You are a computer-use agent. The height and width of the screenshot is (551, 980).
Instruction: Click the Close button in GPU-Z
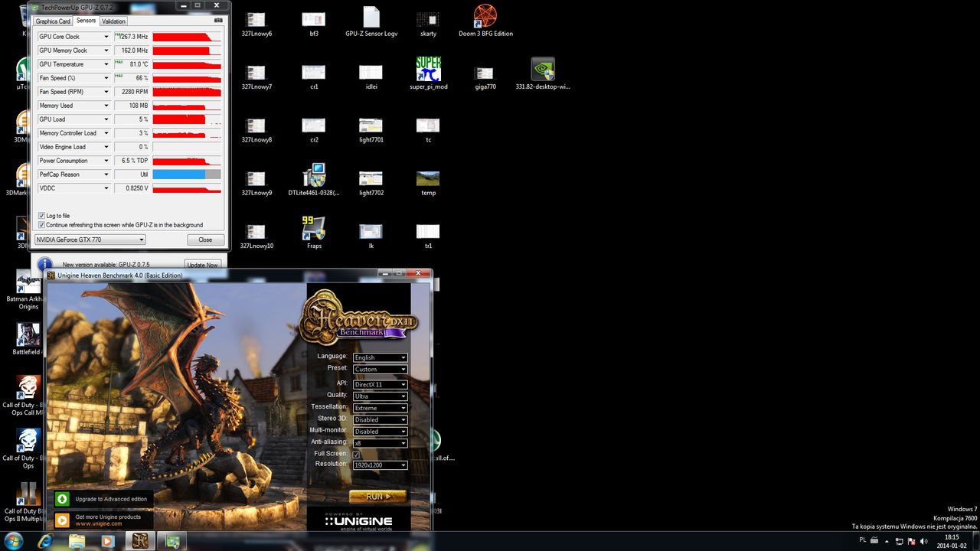click(205, 240)
